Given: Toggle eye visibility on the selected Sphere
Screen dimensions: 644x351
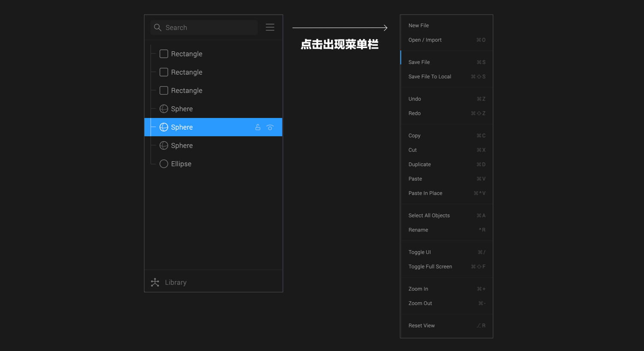Looking at the screenshot, I should coord(270,127).
